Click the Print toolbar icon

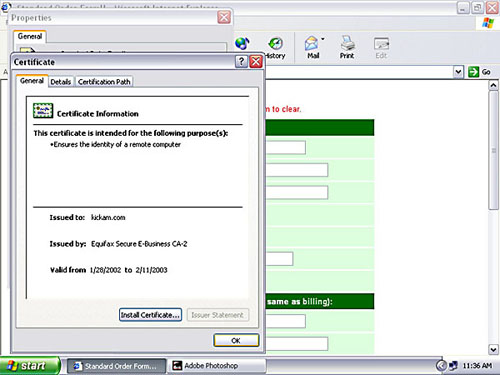pos(347,47)
